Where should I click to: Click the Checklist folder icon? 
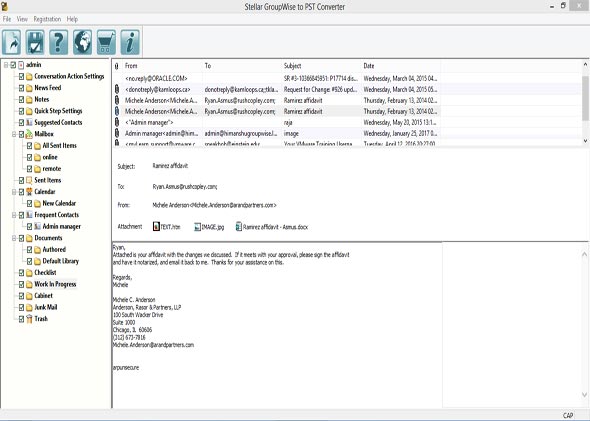(x=29, y=273)
